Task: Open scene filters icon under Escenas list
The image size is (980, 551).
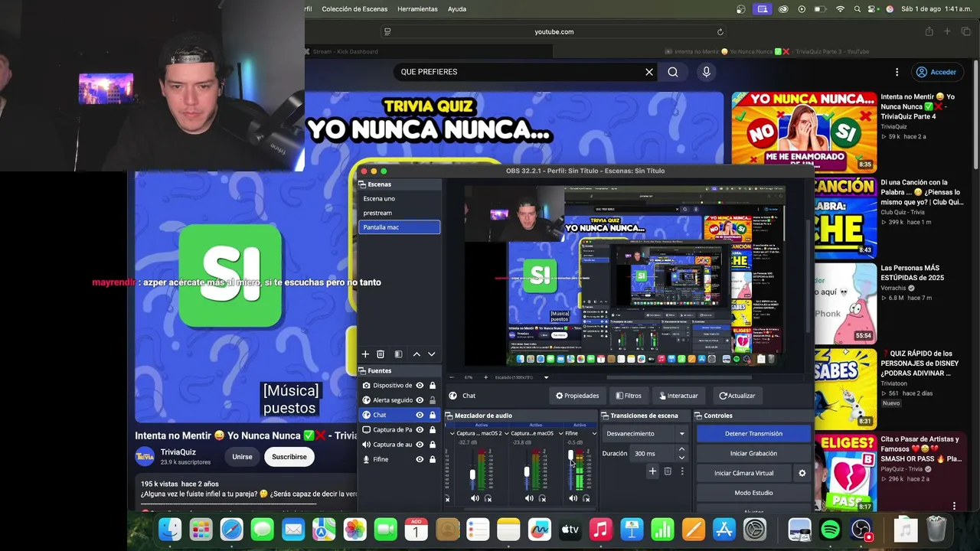Action: (398, 354)
